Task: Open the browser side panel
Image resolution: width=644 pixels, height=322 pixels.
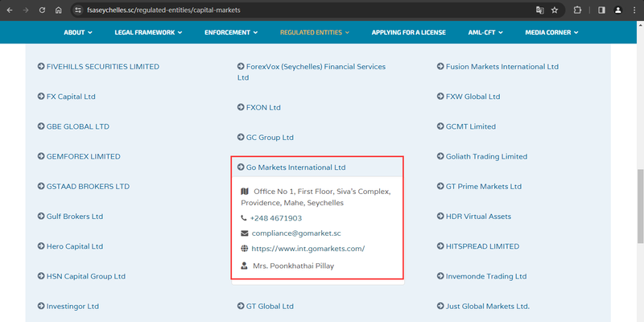Action: point(601,10)
